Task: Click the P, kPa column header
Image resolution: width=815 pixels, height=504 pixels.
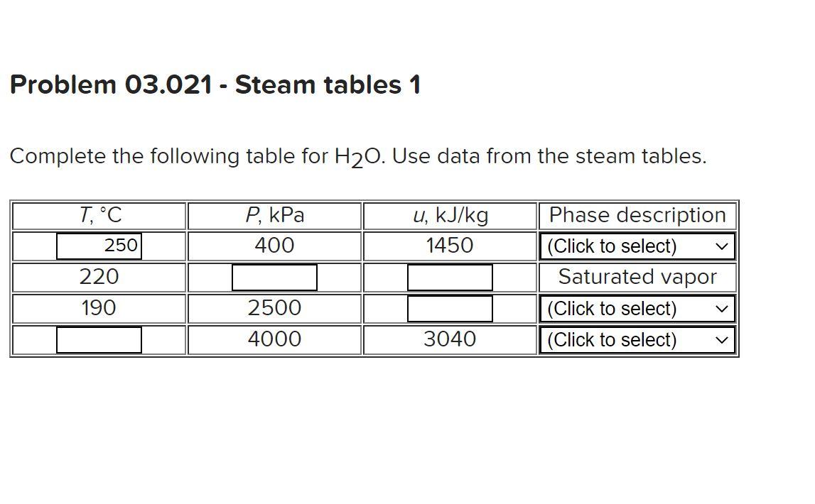Action: [x=275, y=214]
